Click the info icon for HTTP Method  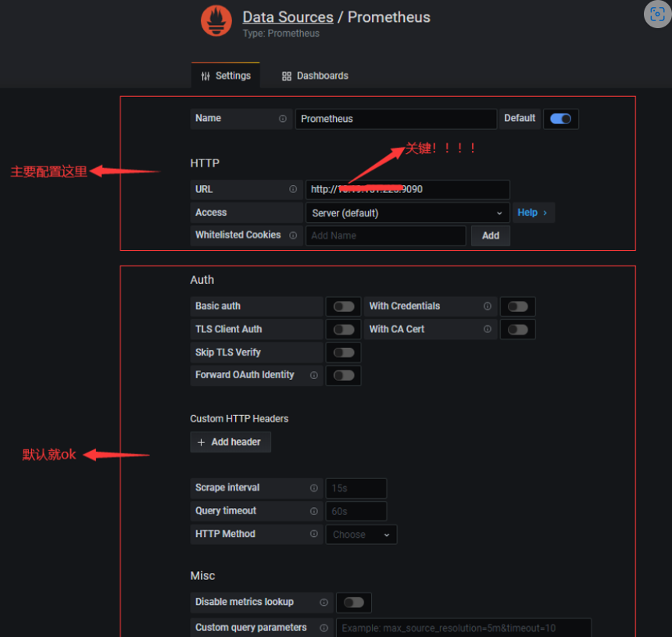(314, 534)
